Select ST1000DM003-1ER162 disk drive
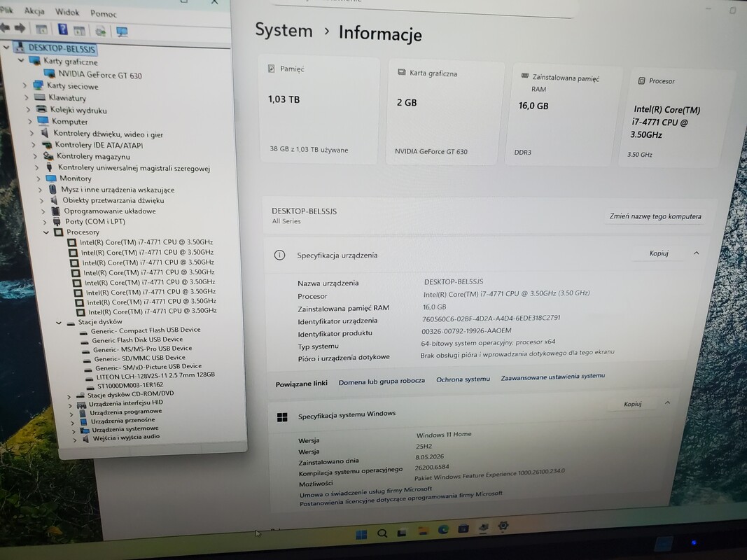This screenshot has height=560, width=747. 130,385
